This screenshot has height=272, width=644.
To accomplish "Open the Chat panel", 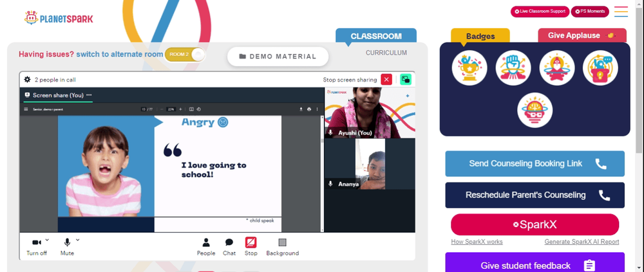I will pyautogui.click(x=229, y=246).
